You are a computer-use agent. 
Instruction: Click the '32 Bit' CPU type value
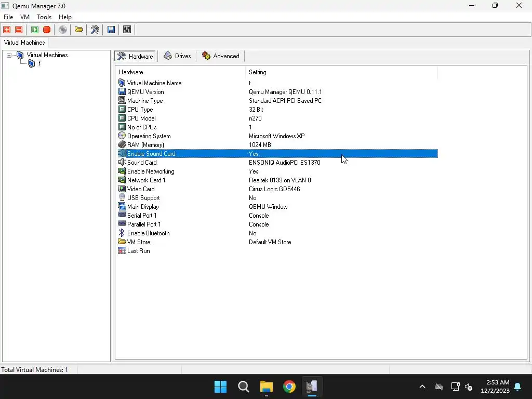(x=256, y=110)
